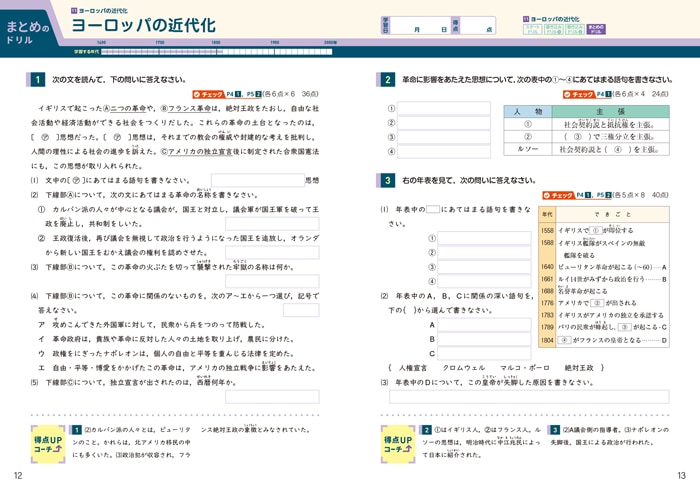Viewport: 700px width, 494px height.
Task: Click the section 2 number badge
Action: click(388, 78)
